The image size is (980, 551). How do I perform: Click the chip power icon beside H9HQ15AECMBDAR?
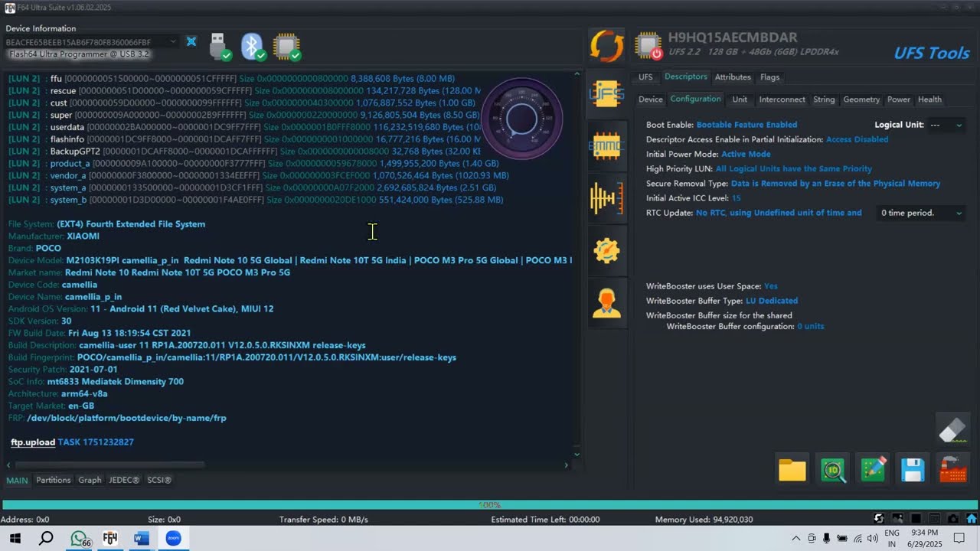(648, 46)
